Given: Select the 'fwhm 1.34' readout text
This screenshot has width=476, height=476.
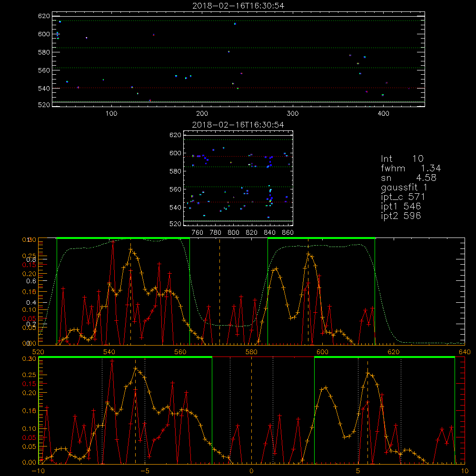Looking at the screenshot, I should click(x=411, y=168).
